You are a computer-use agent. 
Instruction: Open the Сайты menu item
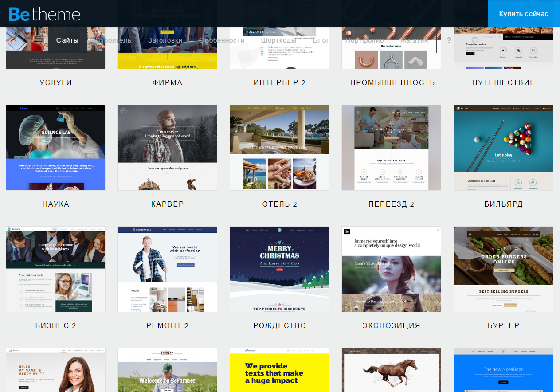click(x=67, y=40)
